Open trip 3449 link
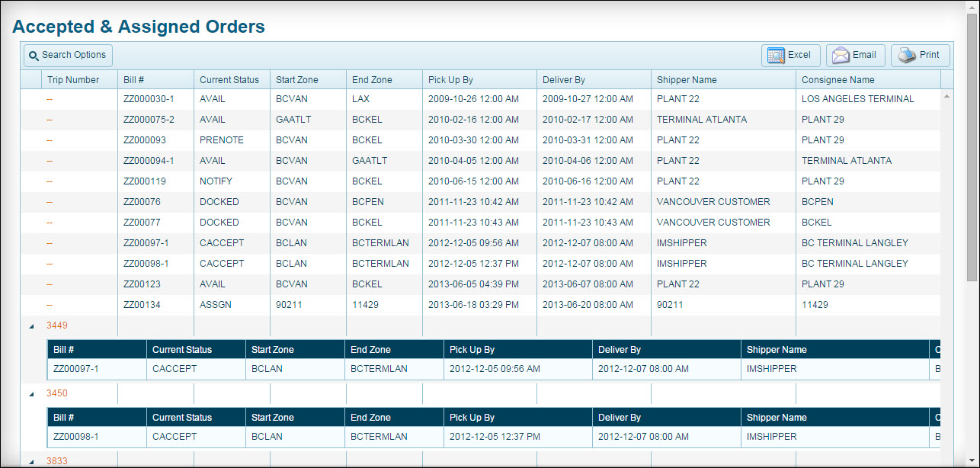980x468 pixels. [x=57, y=325]
